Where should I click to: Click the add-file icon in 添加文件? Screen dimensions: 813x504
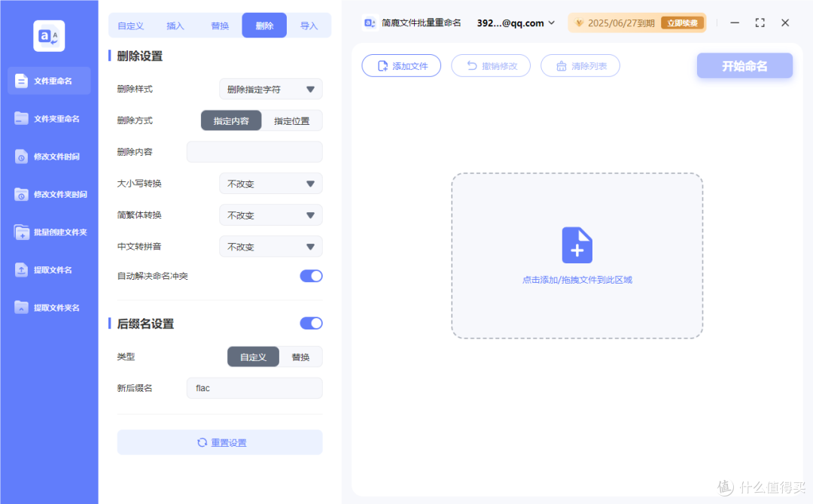pyautogui.click(x=382, y=65)
